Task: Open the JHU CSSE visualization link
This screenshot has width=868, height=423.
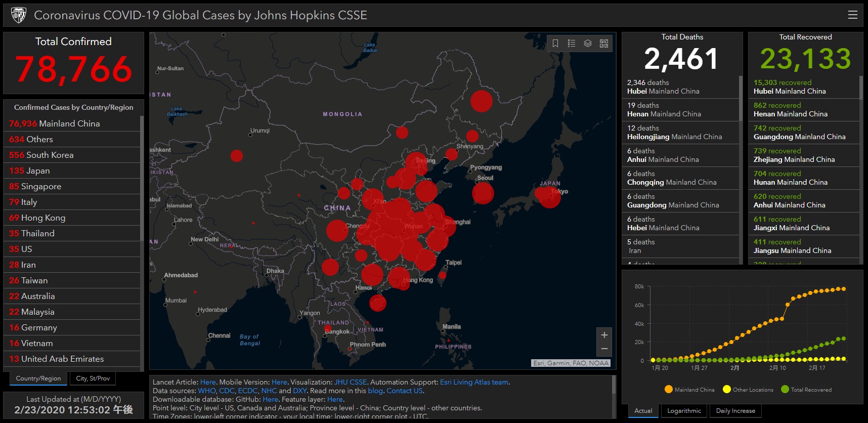Action: click(351, 382)
